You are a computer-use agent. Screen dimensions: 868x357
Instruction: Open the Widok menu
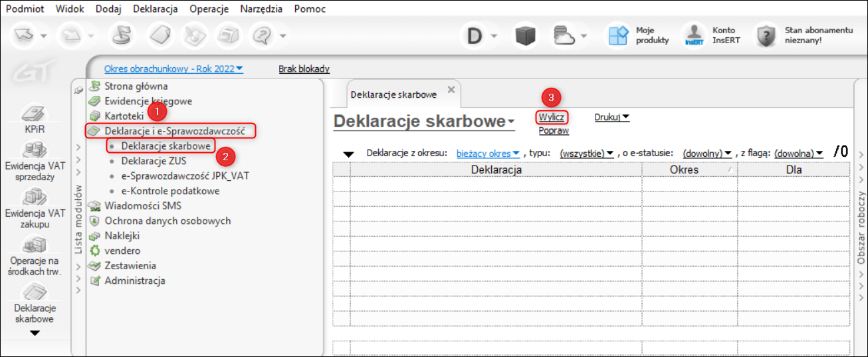[x=70, y=9]
